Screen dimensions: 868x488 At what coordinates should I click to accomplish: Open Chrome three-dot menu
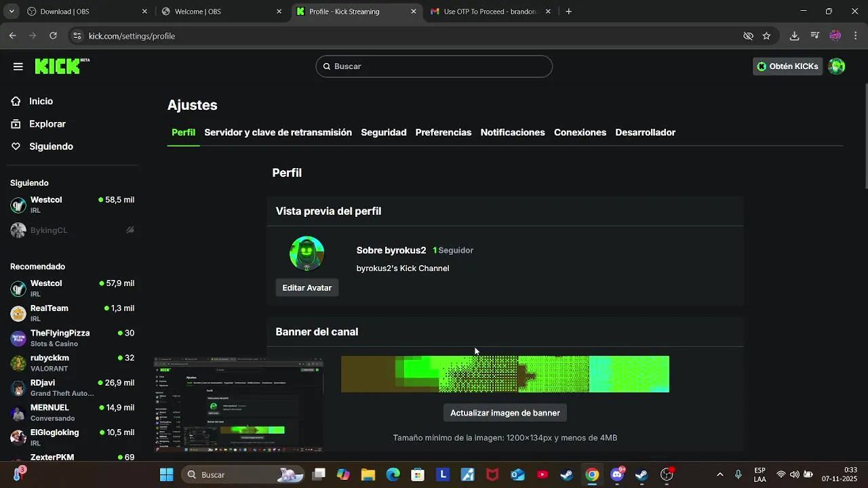click(856, 36)
